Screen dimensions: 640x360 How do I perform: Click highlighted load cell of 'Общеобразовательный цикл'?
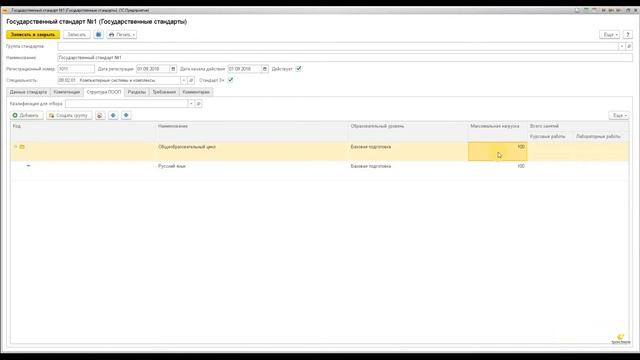click(498, 151)
